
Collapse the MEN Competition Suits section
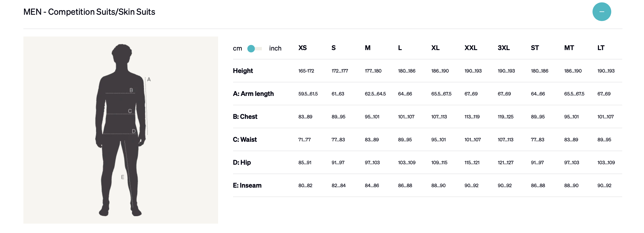coord(601,12)
